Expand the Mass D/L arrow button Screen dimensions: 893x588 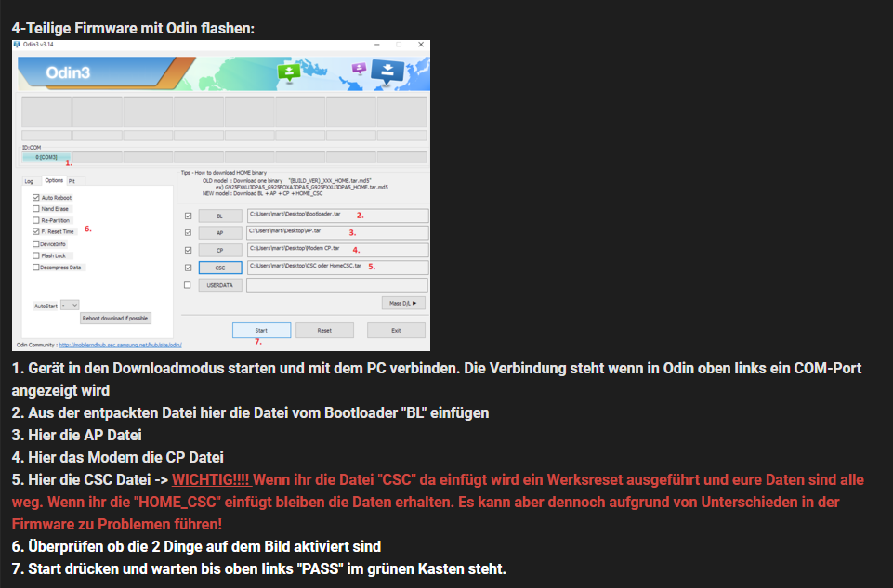pyautogui.click(x=403, y=303)
